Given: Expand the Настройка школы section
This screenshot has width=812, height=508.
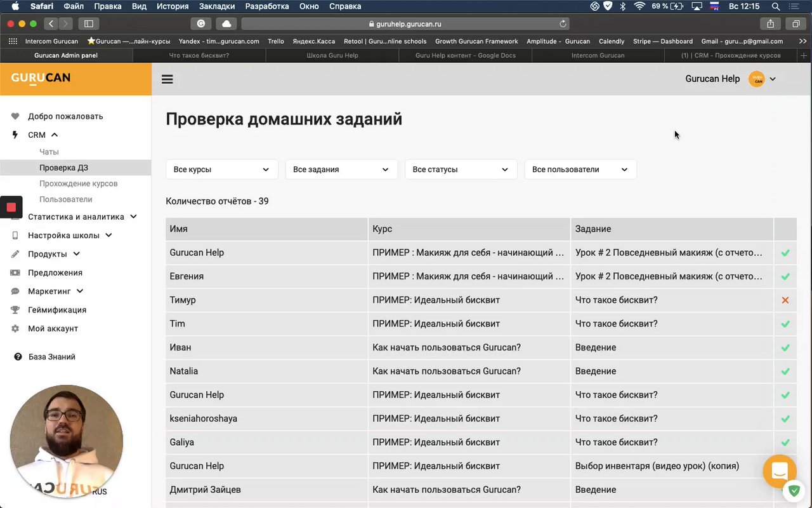Looking at the screenshot, I should (x=108, y=235).
